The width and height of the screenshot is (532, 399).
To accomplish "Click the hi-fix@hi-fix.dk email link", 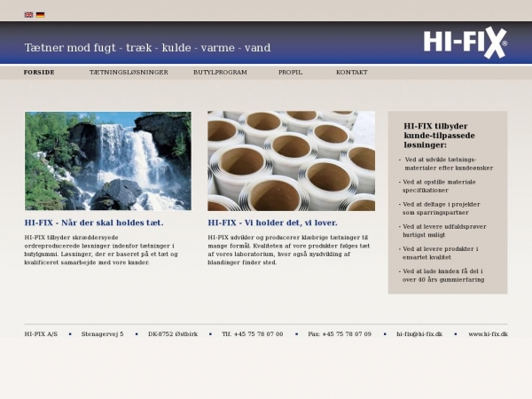I will coord(419,334).
